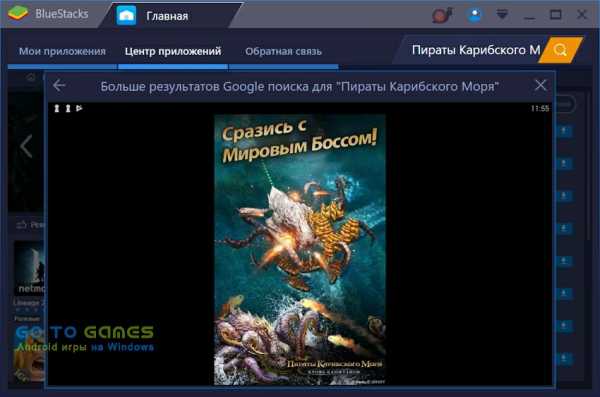Open the Сразись с Мировым Боссом screenshot

click(x=300, y=249)
